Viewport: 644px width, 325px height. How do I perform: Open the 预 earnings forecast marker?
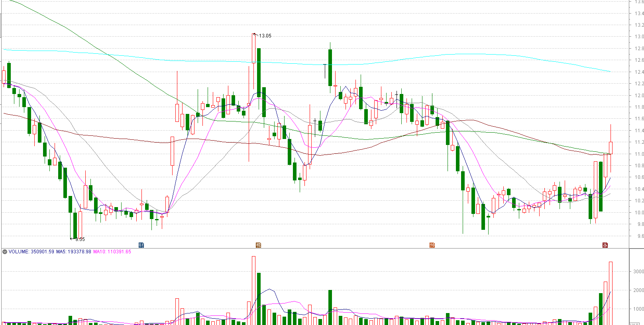point(432,245)
